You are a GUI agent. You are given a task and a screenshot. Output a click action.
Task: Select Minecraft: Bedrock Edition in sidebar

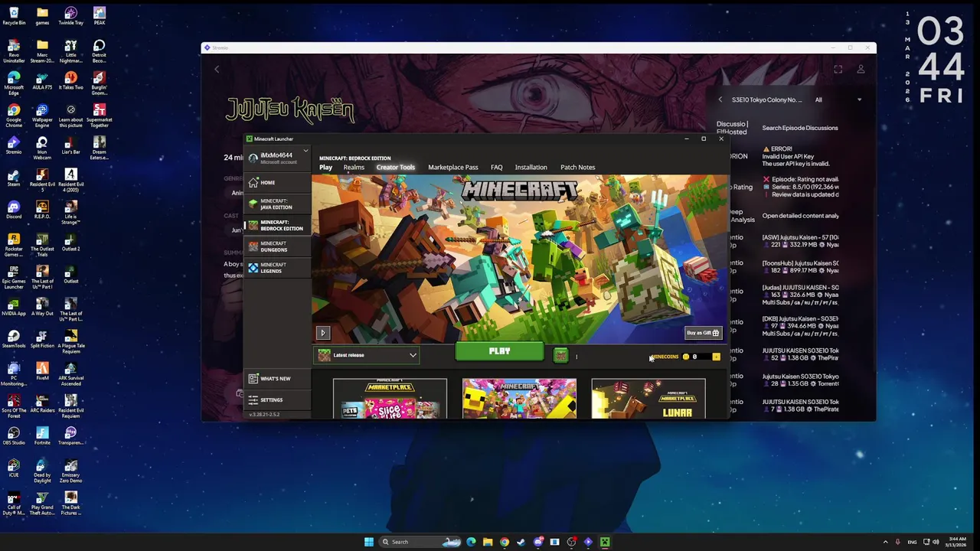pyautogui.click(x=277, y=225)
